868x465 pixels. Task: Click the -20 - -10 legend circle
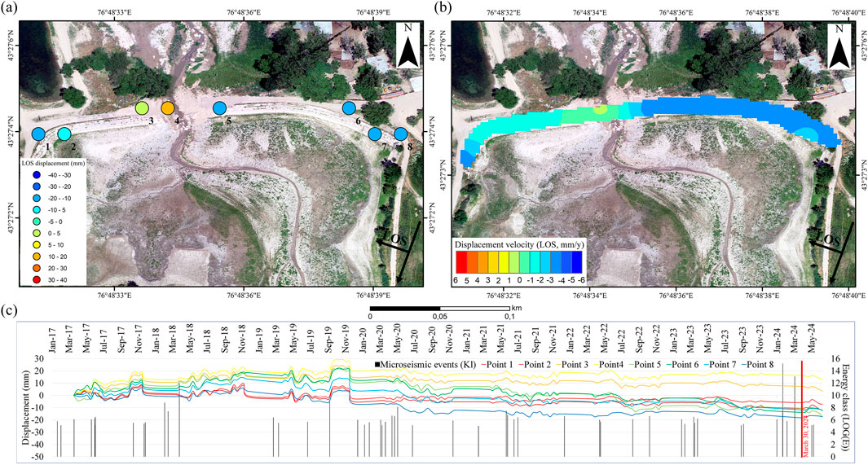coord(37,199)
